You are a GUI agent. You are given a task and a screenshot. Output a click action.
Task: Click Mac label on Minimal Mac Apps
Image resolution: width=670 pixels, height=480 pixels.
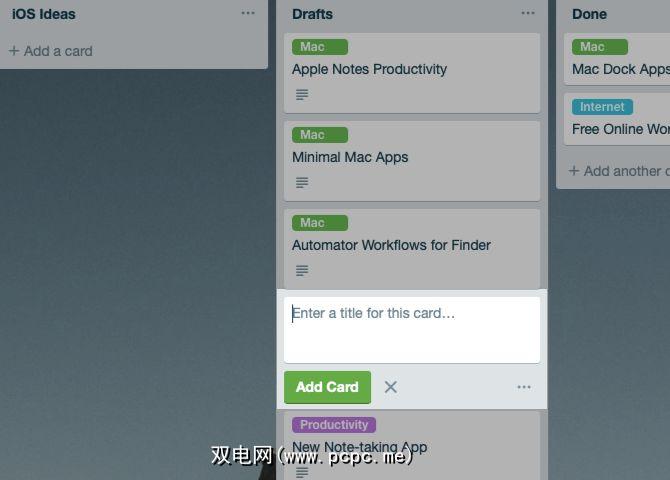(x=320, y=135)
